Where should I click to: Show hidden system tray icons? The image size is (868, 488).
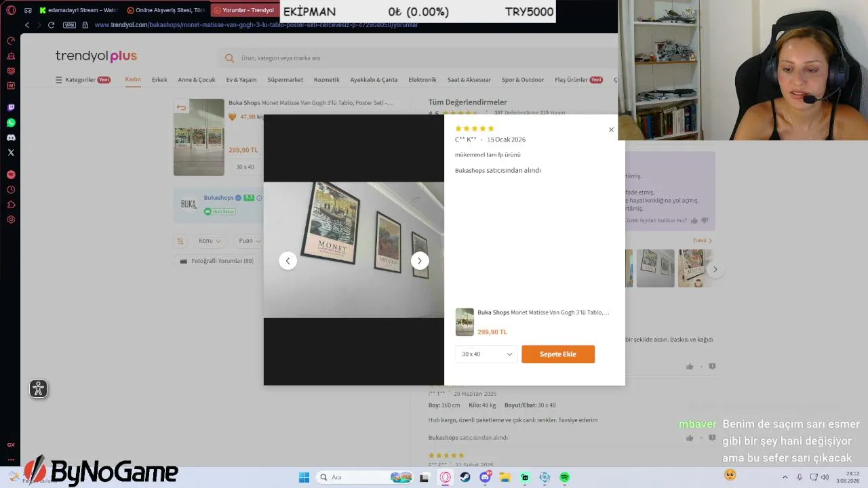point(785,477)
